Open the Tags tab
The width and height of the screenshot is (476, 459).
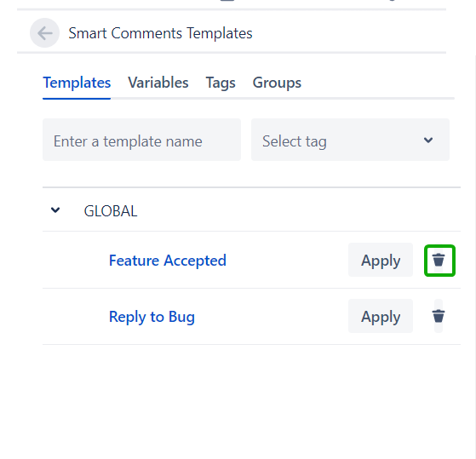221,83
